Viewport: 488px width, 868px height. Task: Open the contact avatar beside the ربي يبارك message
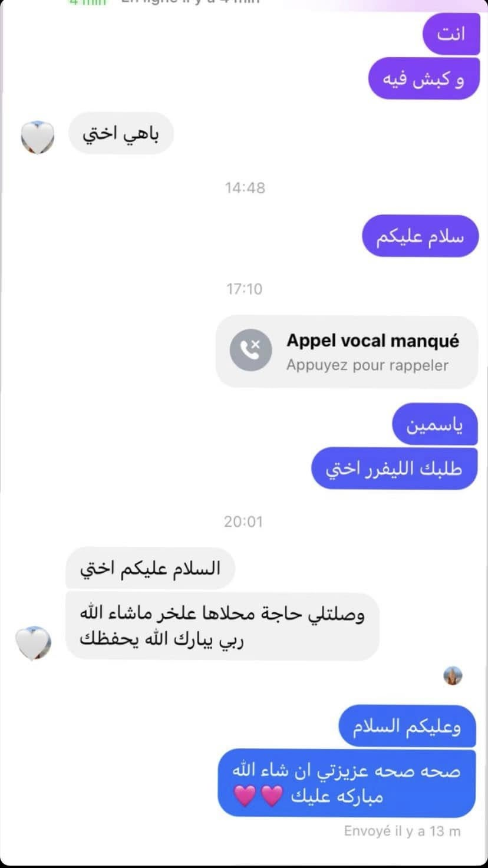click(33, 643)
